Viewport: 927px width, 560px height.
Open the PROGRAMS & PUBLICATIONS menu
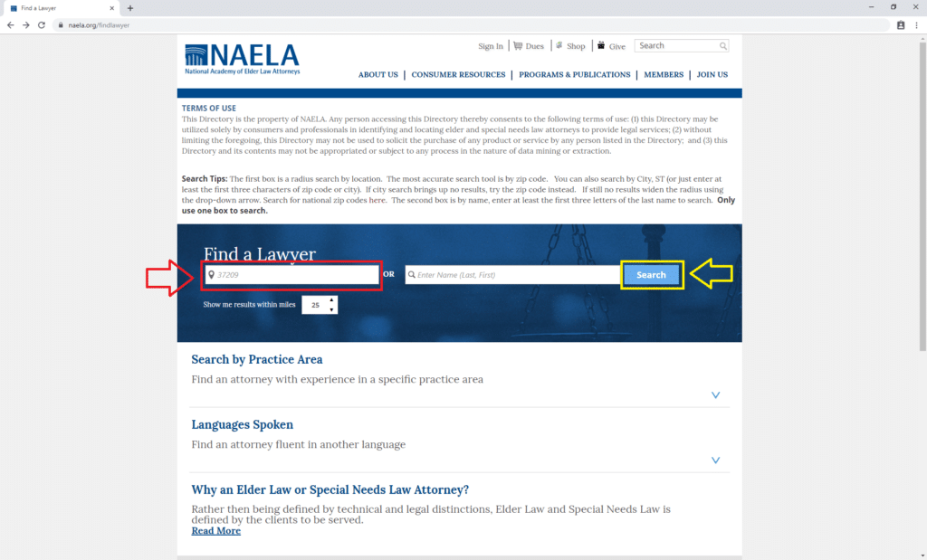[x=575, y=74]
